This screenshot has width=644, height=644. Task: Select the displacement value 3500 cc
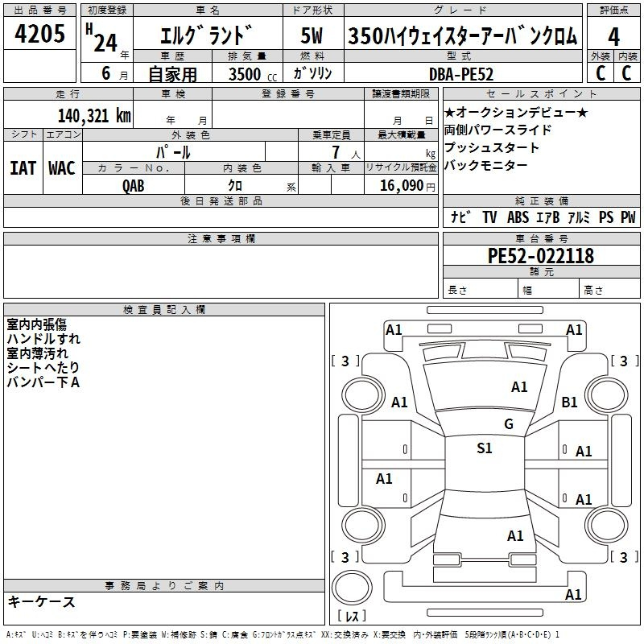(x=253, y=74)
